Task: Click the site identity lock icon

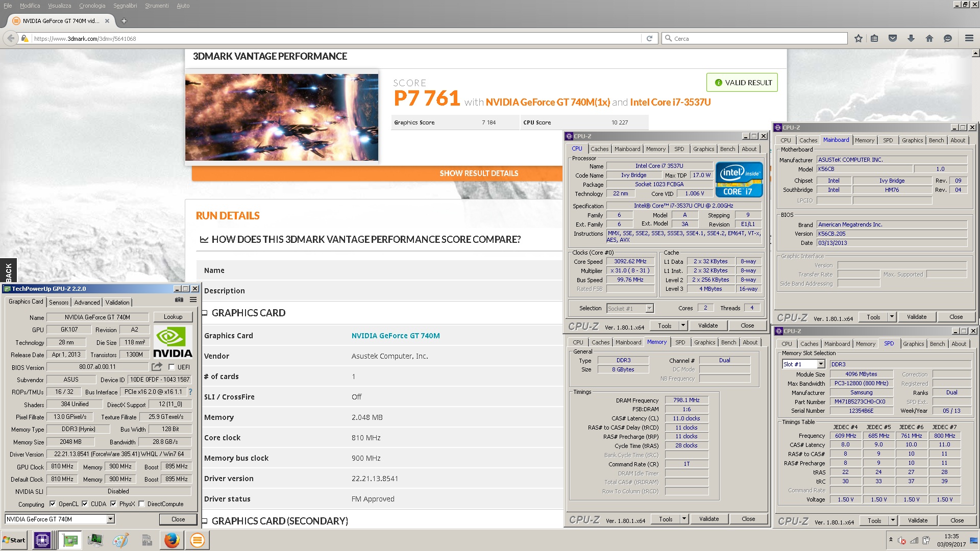Action: tap(24, 38)
